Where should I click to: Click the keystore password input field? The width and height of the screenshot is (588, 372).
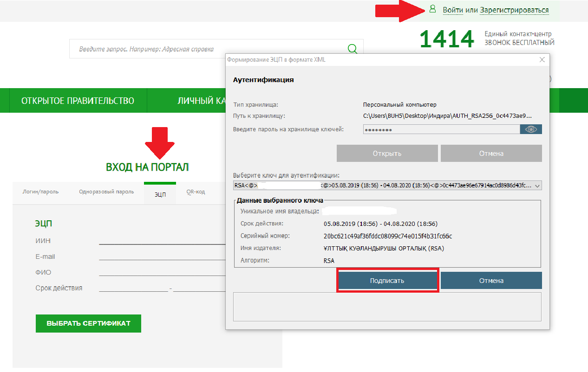point(441,129)
